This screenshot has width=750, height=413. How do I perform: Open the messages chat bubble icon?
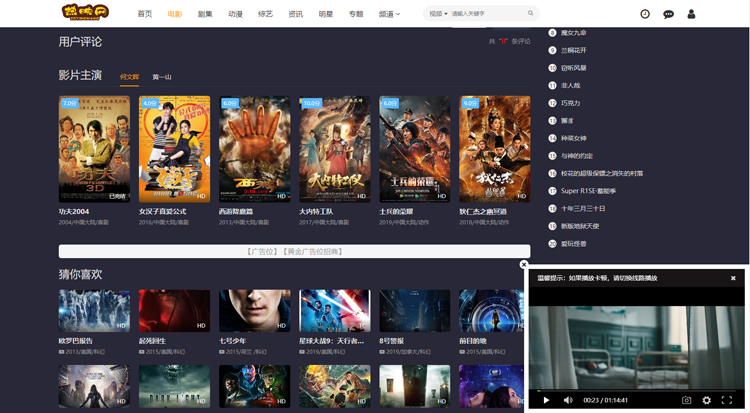click(668, 14)
